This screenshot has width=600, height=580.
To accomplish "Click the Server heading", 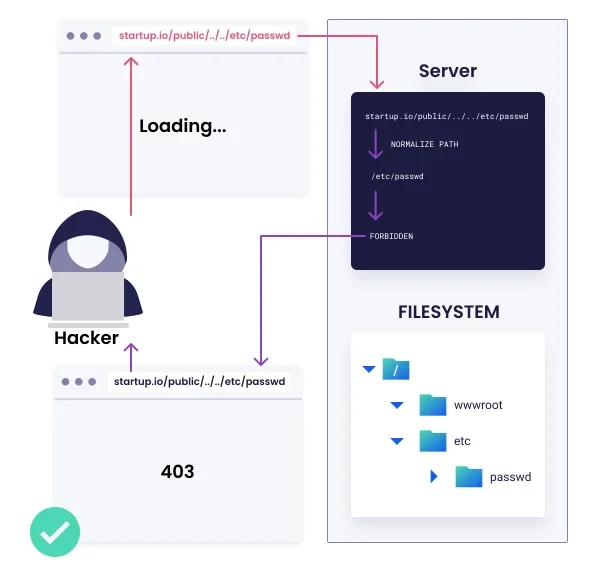I will [448, 71].
